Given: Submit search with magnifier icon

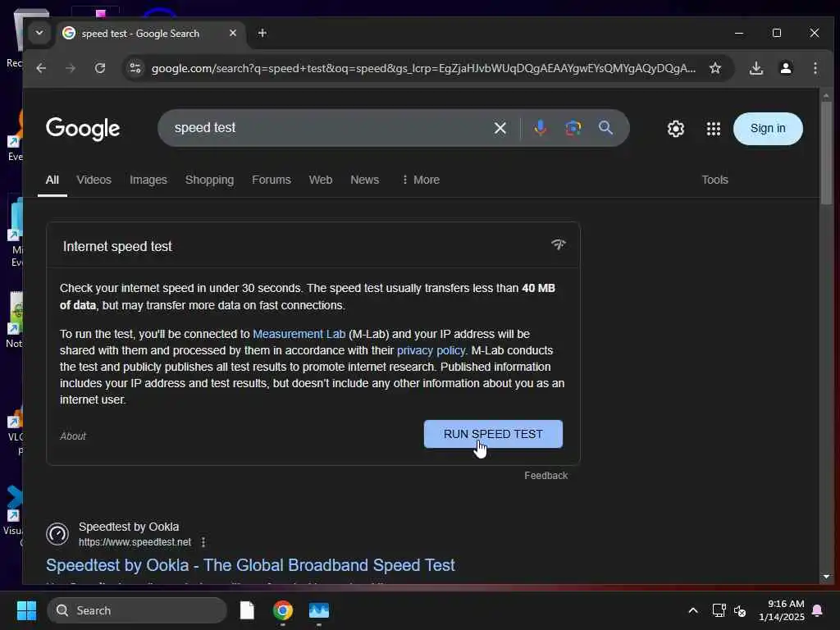Looking at the screenshot, I should (605, 128).
